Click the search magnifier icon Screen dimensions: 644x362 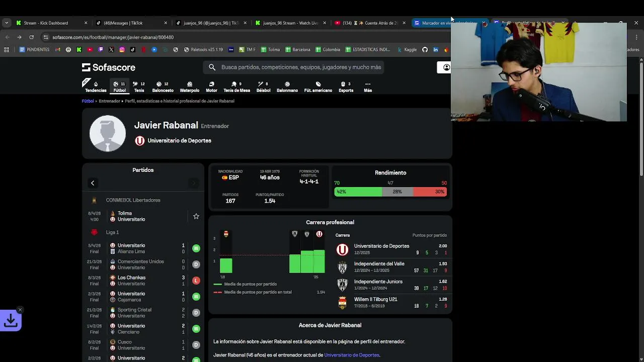pyautogui.click(x=212, y=67)
